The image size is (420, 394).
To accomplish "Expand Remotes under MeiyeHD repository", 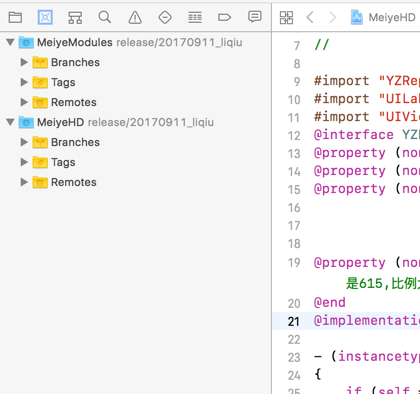I will pyautogui.click(x=24, y=182).
